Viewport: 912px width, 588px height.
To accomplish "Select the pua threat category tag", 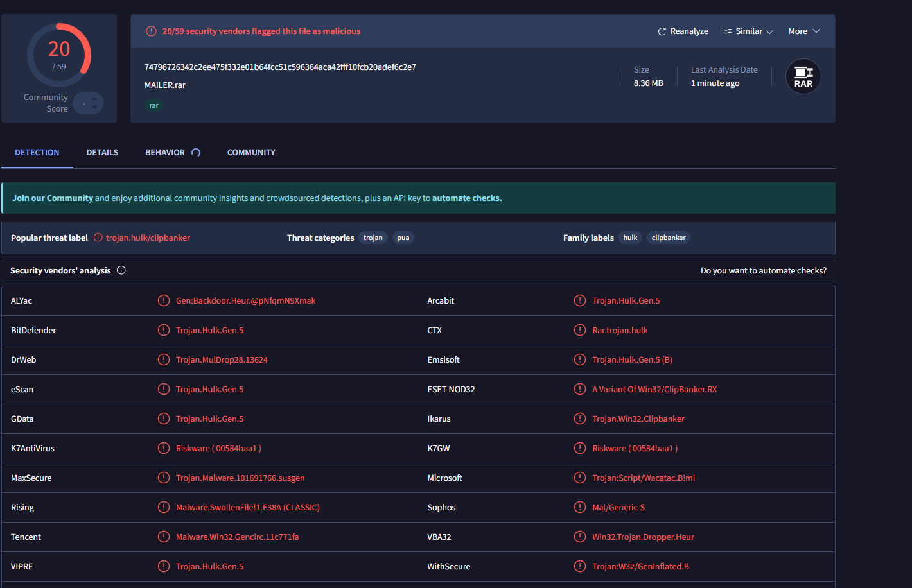I will tap(403, 238).
